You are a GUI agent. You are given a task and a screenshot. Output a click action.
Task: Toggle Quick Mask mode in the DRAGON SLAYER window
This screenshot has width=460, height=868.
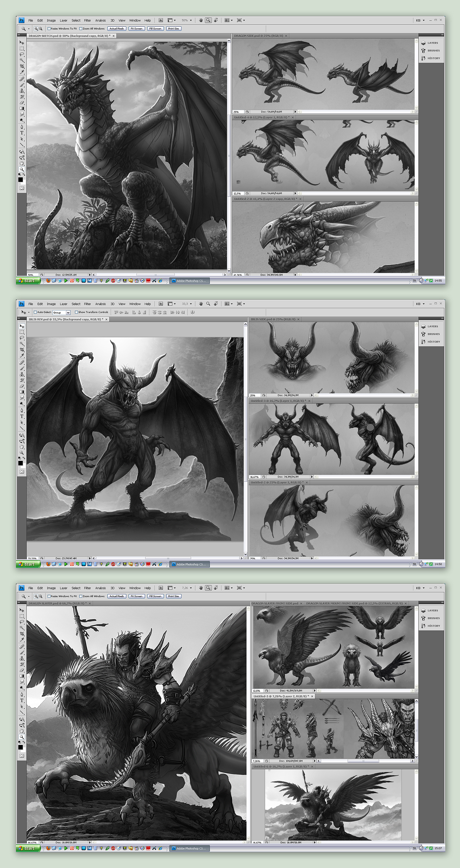pos(21,755)
